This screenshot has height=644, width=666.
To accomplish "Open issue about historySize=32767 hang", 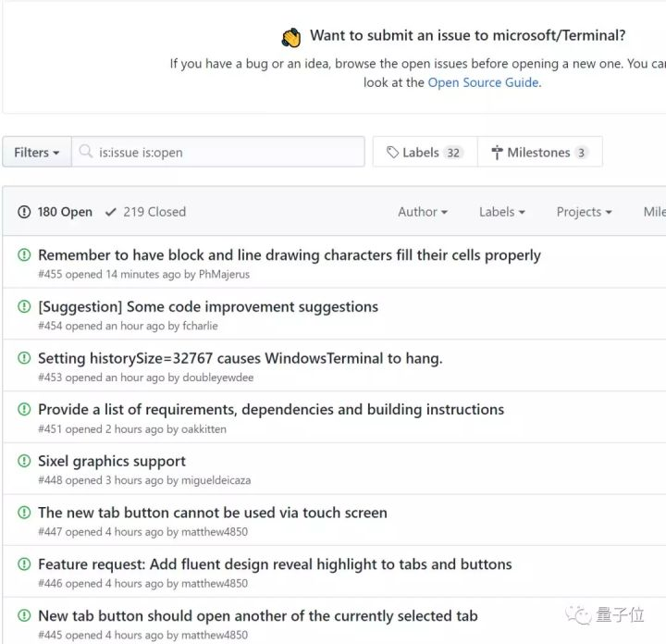I will [240, 358].
